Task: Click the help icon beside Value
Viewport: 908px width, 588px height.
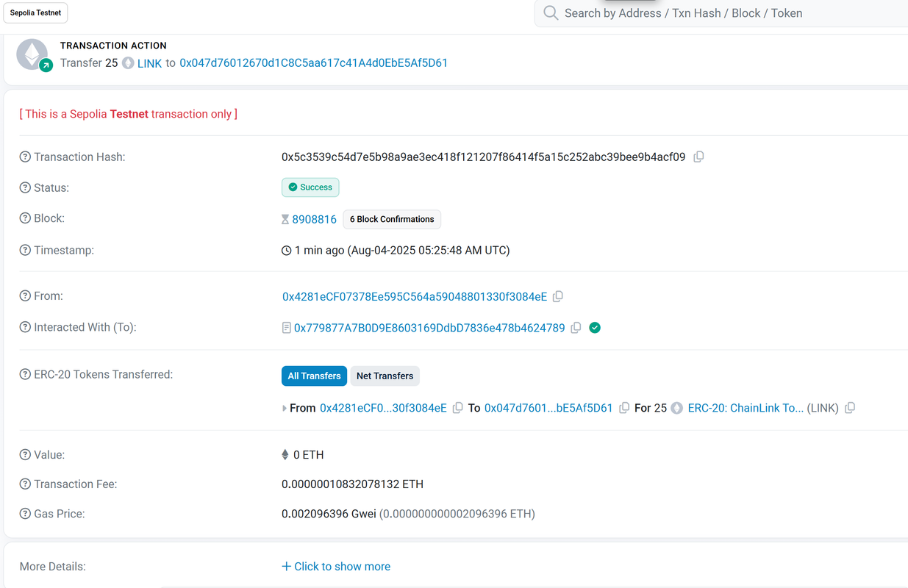Action: point(25,455)
